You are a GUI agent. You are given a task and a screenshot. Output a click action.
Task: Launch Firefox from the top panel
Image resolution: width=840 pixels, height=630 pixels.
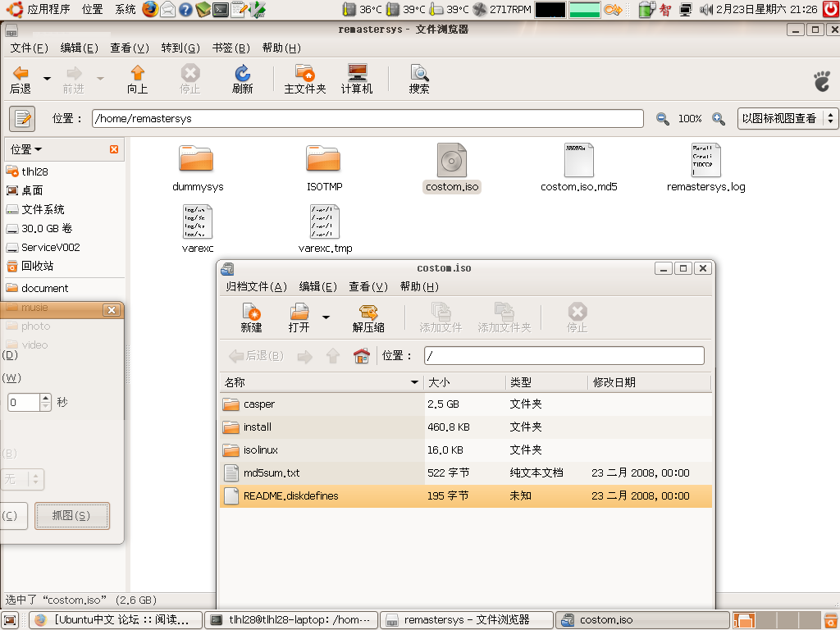pyautogui.click(x=151, y=9)
